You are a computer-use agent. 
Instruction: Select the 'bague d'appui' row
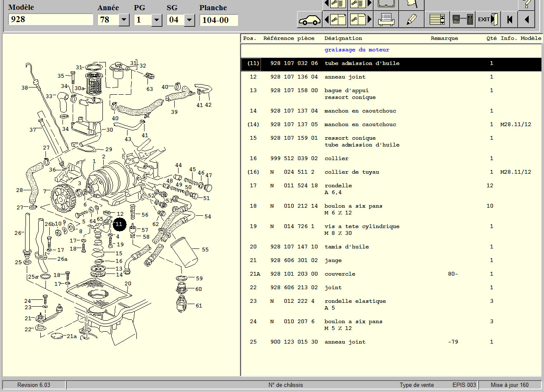pyautogui.click(x=391, y=94)
